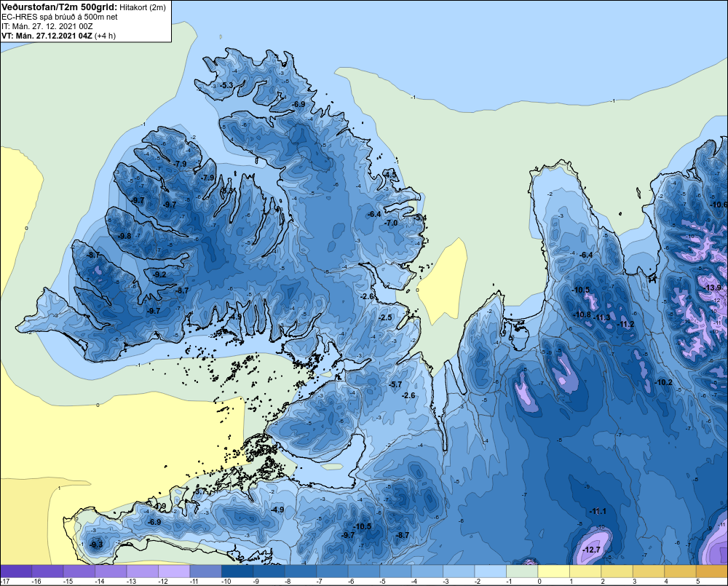
Task: Click the '3' legend scale label
Action: (x=634, y=582)
